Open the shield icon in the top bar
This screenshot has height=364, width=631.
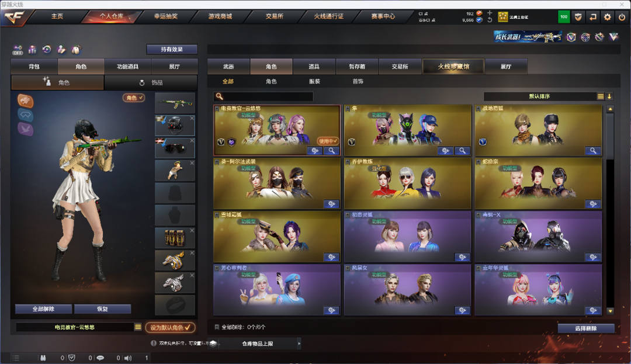(578, 17)
